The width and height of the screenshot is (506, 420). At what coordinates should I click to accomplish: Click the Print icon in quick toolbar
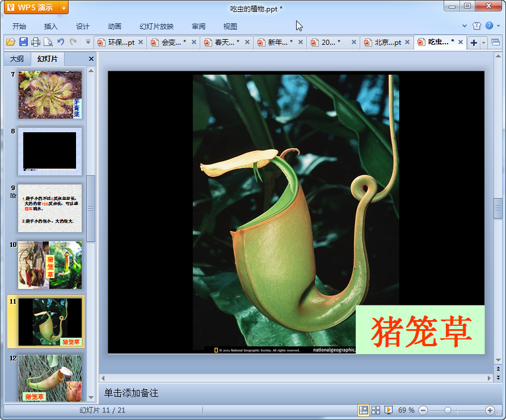pyautogui.click(x=36, y=42)
